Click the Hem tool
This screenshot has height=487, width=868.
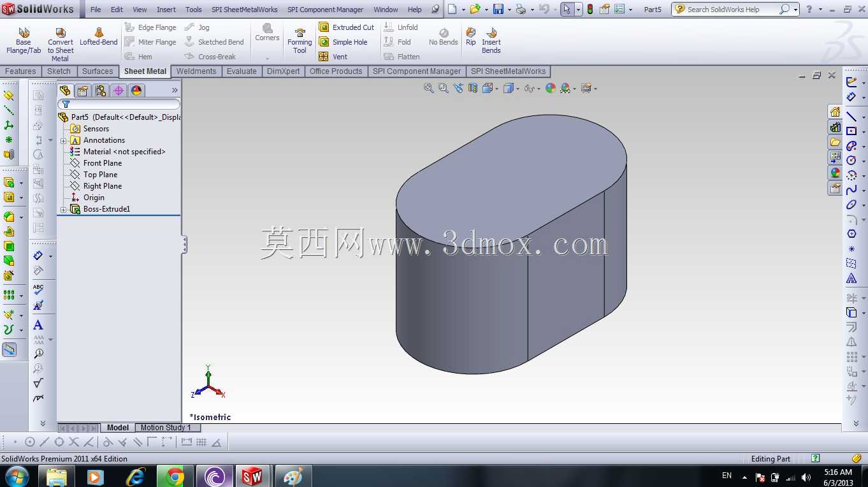(139, 57)
